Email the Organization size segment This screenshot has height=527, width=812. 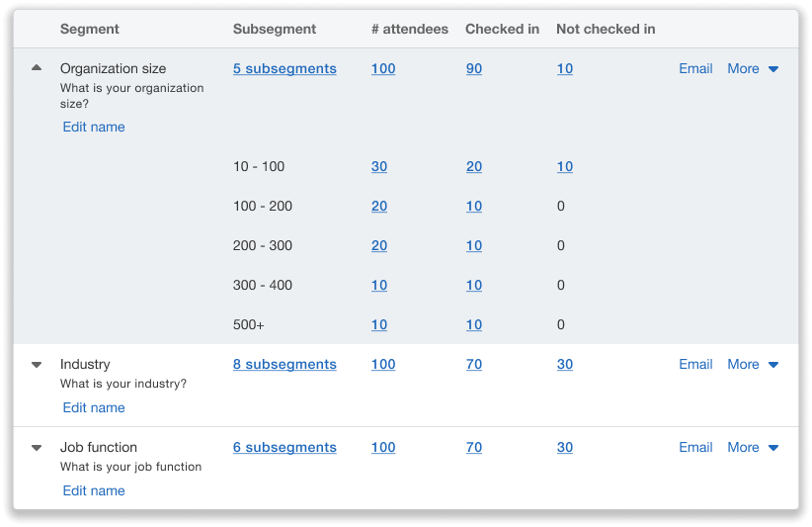click(x=695, y=69)
